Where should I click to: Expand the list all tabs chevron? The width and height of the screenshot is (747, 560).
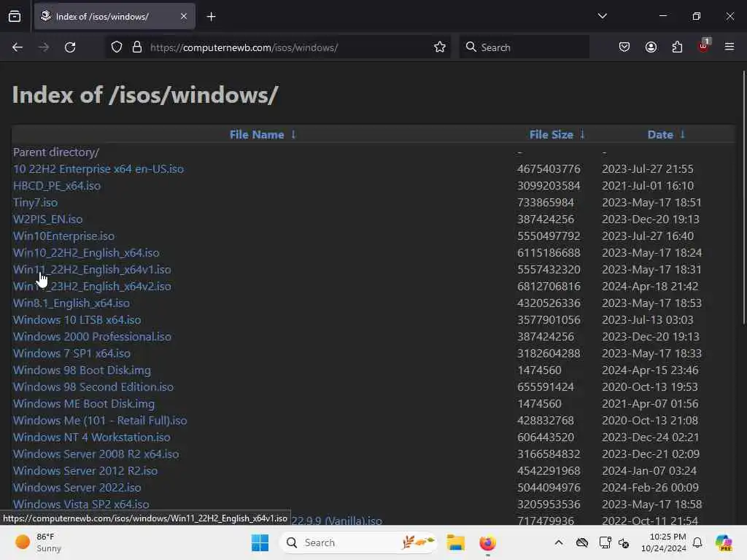point(602,16)
